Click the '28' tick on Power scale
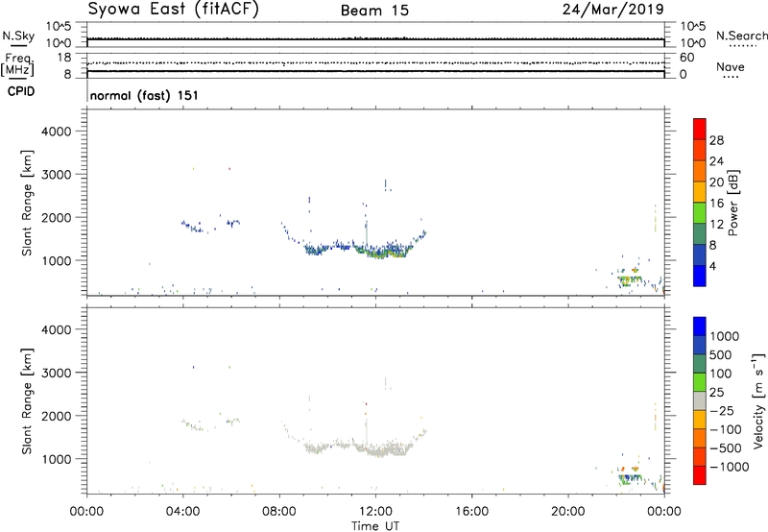Screen dimensions: 768x532 (x=716, y=140)
